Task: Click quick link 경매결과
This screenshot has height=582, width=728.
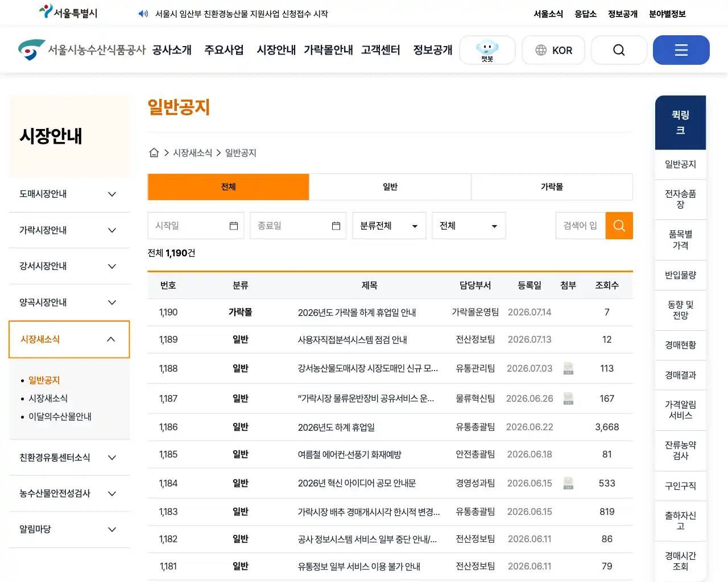Action: click(681, 375)
